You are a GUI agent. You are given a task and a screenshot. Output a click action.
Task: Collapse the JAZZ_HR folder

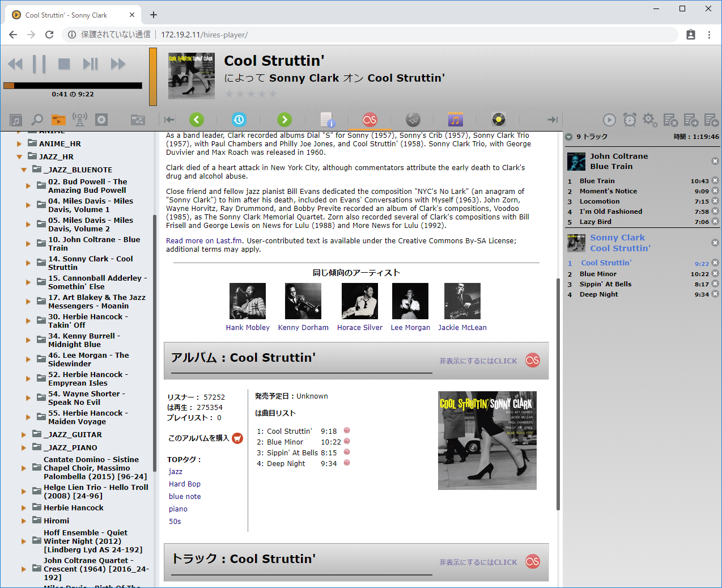click(x=19, y=157)
